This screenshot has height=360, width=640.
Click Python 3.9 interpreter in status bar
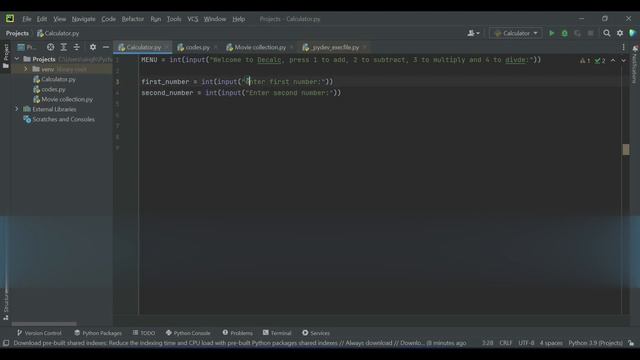(596, 343)
